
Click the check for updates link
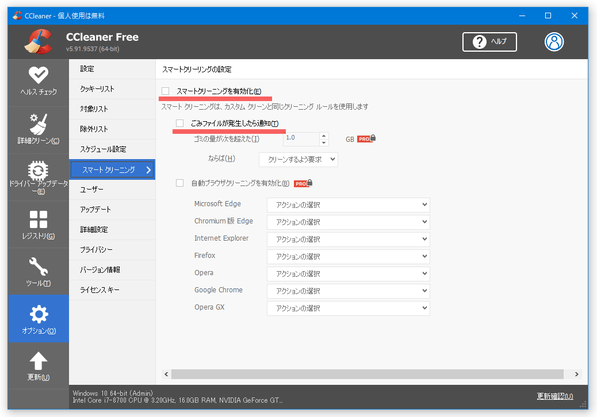point(555,396)
